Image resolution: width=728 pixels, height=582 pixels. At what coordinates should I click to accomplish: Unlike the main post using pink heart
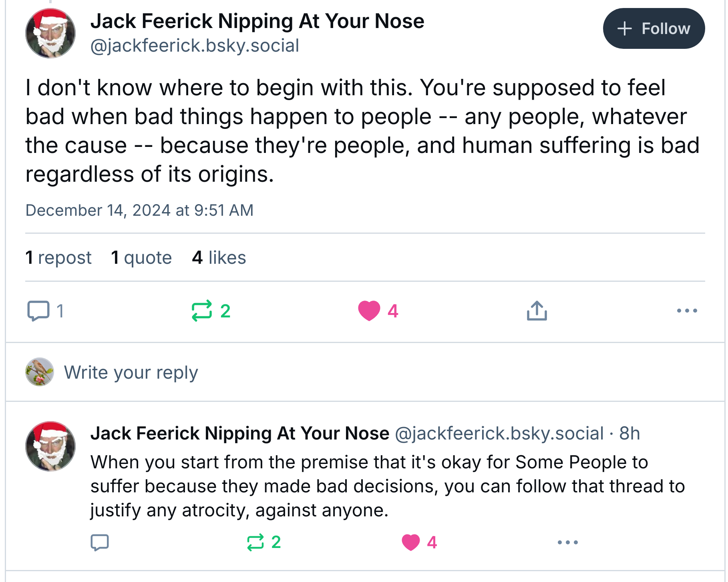coord(369,311)
